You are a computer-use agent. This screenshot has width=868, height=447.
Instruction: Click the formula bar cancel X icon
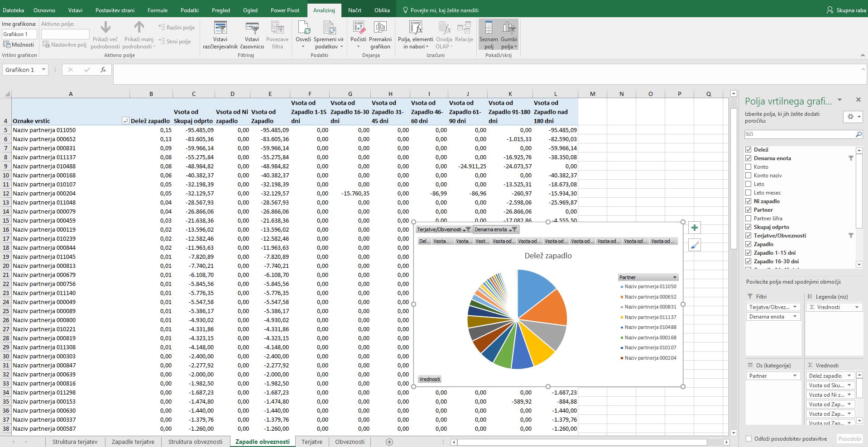coord(70,70)
